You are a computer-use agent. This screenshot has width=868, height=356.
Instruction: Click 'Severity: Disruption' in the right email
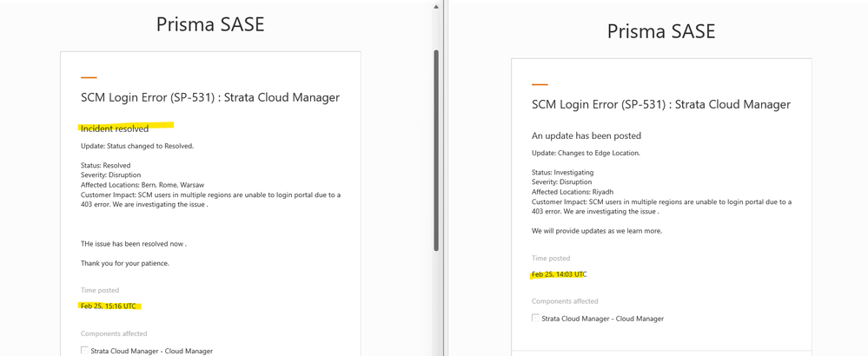coord(562,181)
